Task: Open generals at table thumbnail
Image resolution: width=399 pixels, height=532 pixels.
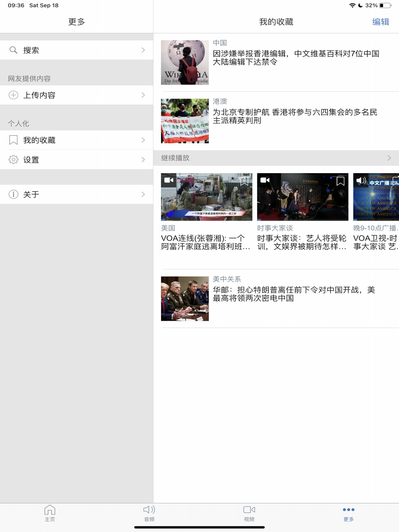Action: (x=185, y=299)
